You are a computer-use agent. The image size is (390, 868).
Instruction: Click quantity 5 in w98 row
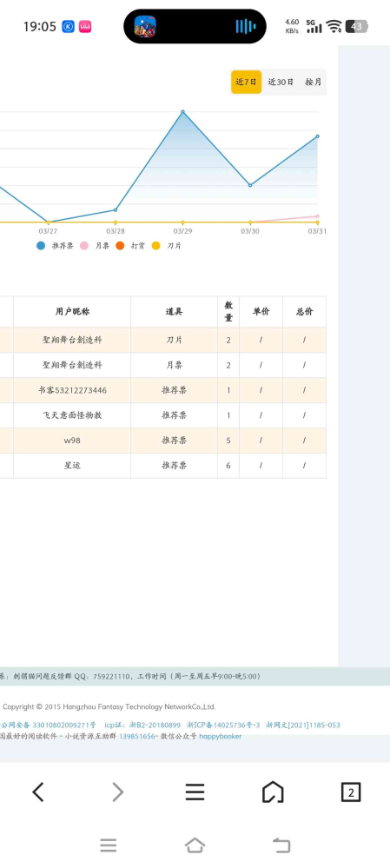tap(228, 441)
